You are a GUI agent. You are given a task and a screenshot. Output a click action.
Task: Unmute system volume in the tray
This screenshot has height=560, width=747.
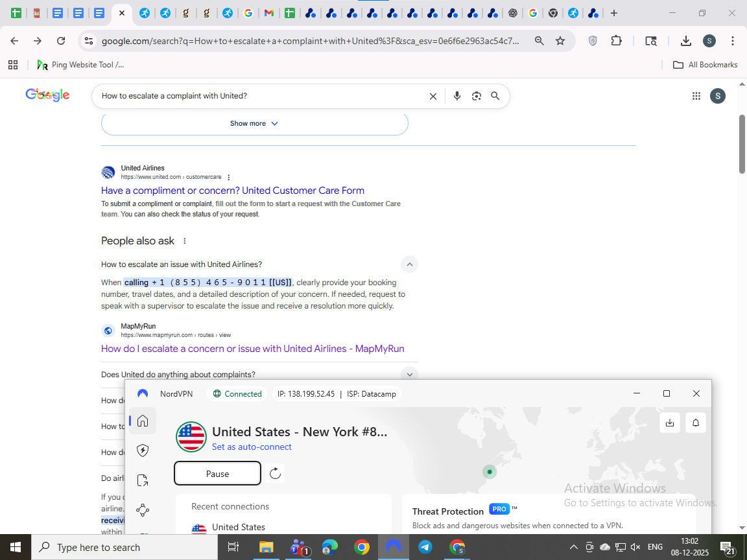coord(635,546)
